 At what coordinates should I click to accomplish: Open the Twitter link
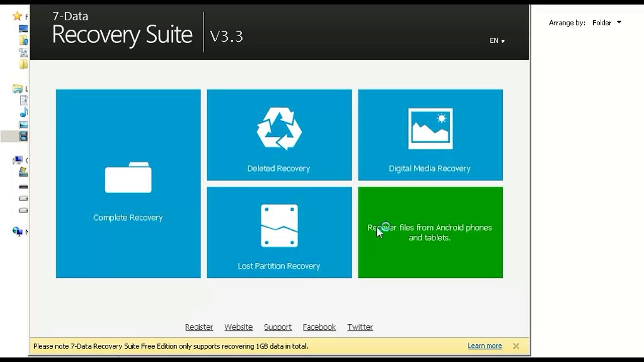coord(360,327)
